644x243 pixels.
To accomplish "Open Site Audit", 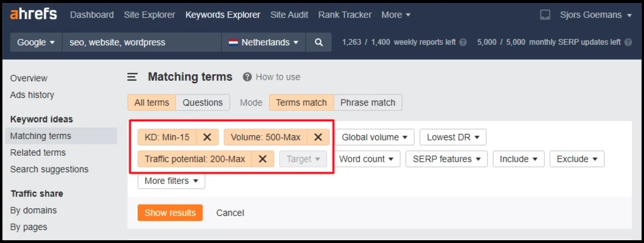I will [289, 15].
